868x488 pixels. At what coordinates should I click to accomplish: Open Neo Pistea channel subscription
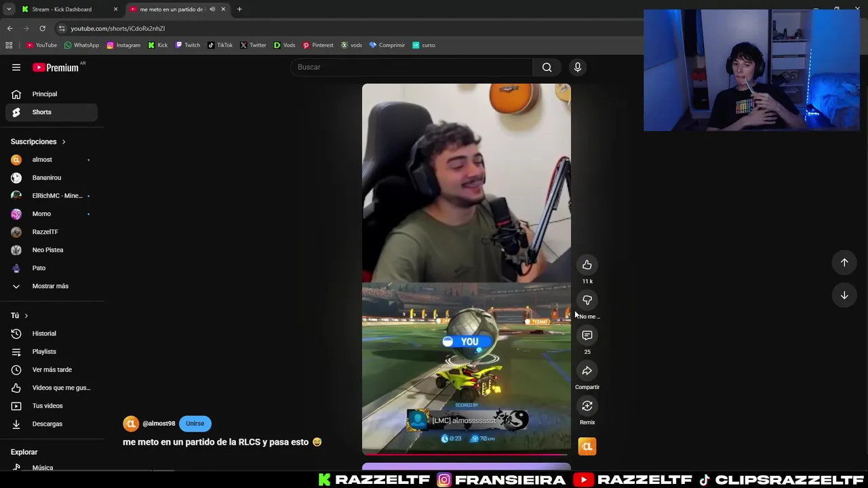[x=52, y=250]
